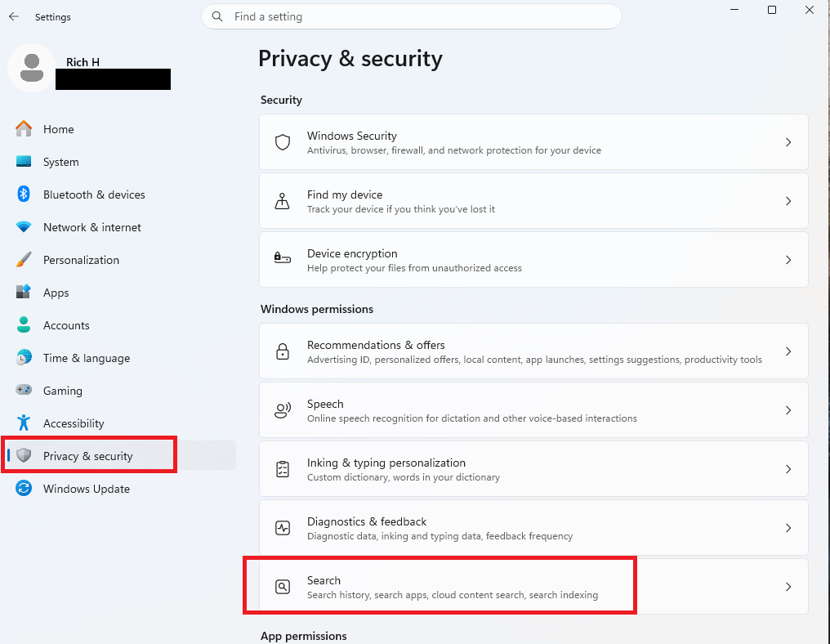Click the Time & language clock icon
The width and height of the screenshot is (830, 644).
click(24, 357)
